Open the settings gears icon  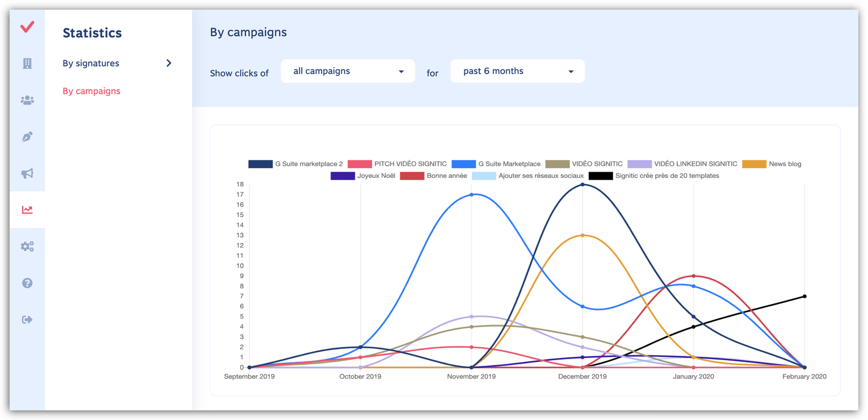[27, 247]
